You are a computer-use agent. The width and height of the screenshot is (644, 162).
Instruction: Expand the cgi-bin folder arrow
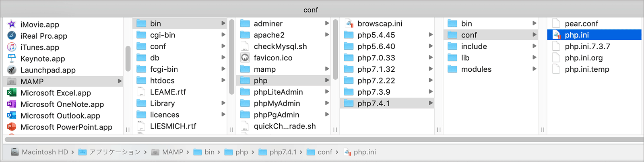[x=223, y=35]
